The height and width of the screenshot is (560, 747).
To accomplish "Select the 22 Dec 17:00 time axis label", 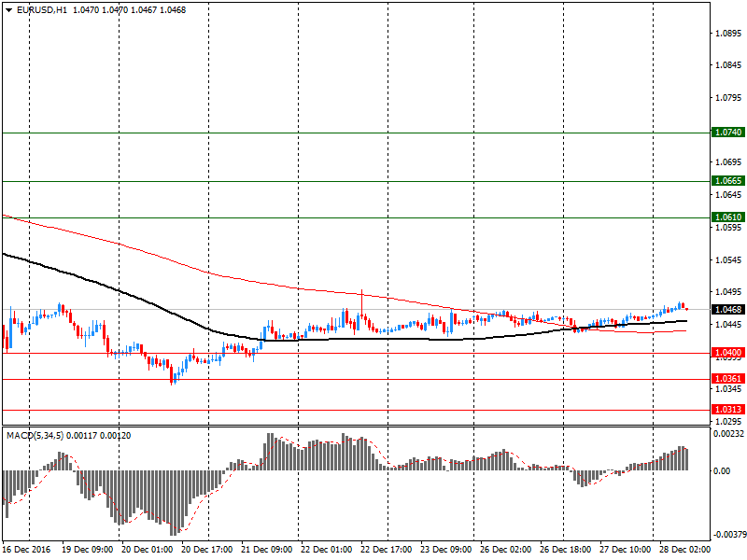I will [x=387, y=550].
